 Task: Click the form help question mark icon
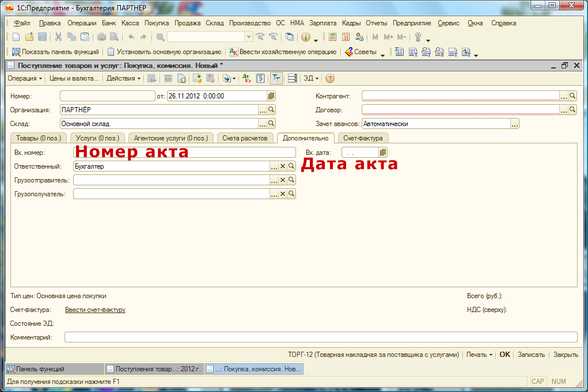(x=330, y=78)
